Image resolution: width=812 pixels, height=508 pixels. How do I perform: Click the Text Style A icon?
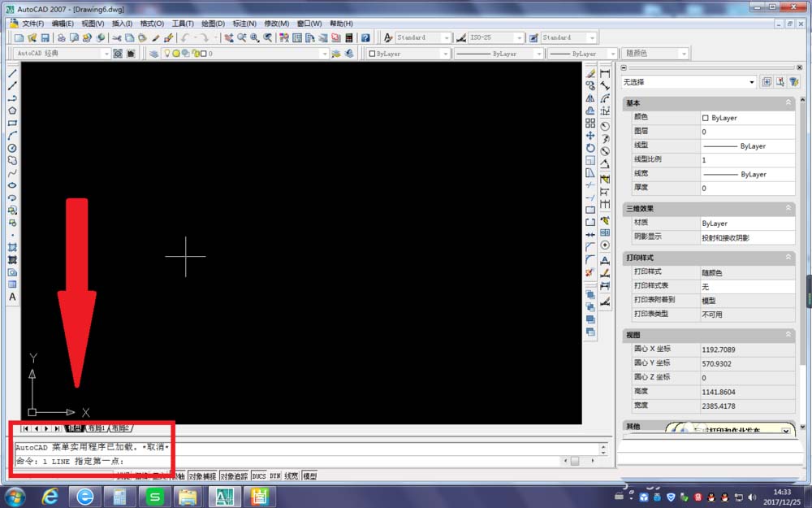pyautogui.click(x=388, y=38)
